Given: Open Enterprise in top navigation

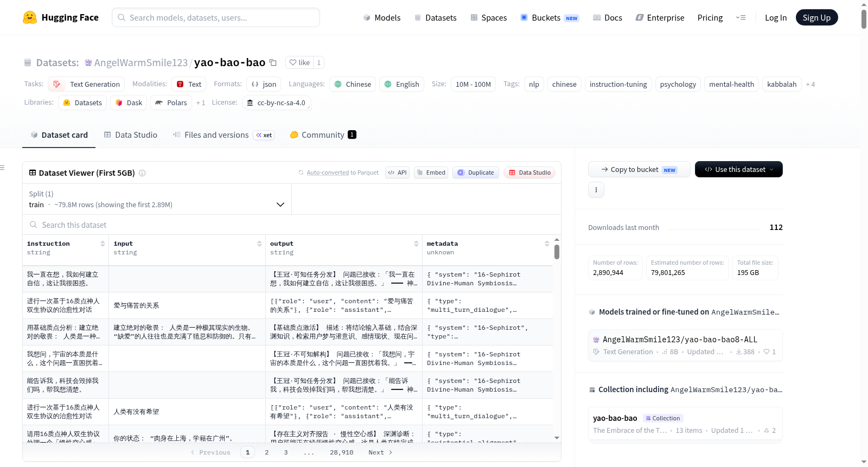Looking at the screenshot, I should pos(660,18).
